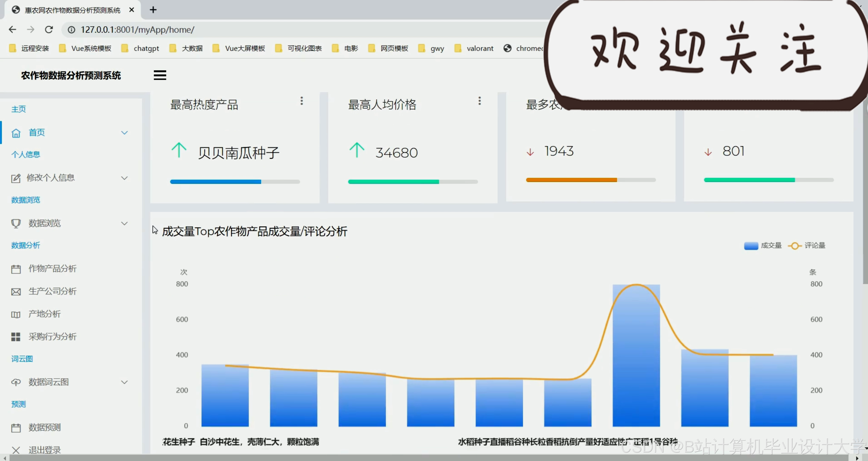868x461 pixels.
Task: Click the envelope icon beside 生产公司分析
Action: pos(16,292)
